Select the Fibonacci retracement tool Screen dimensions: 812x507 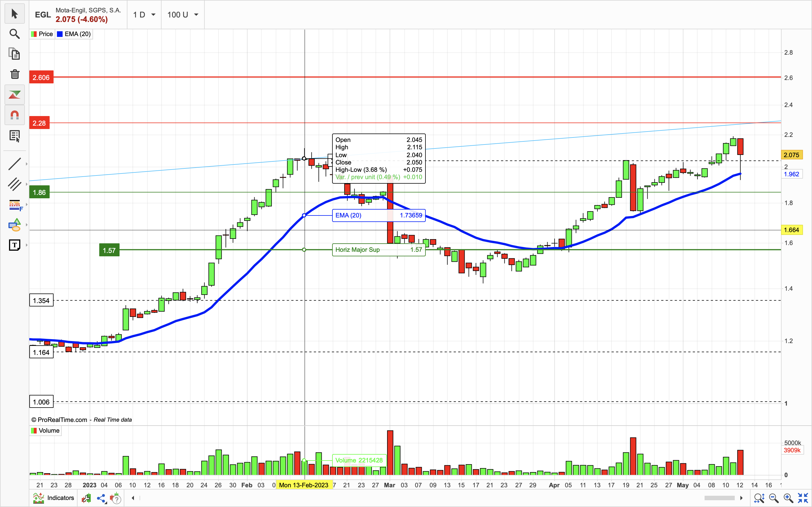14,204
